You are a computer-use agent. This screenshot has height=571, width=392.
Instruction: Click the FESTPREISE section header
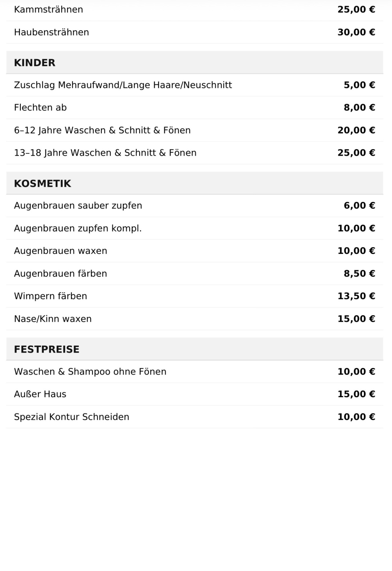click(47, 349)
